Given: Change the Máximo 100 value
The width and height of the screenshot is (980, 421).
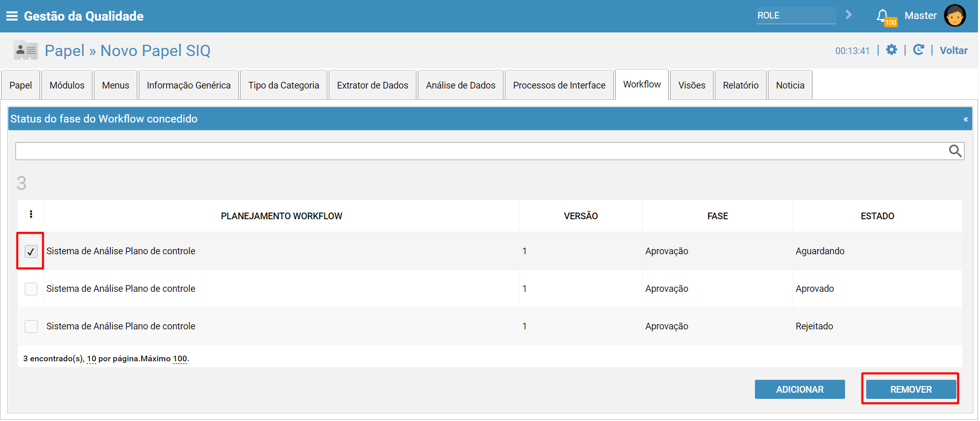Looking at the screenshot, I should point(180,359).
